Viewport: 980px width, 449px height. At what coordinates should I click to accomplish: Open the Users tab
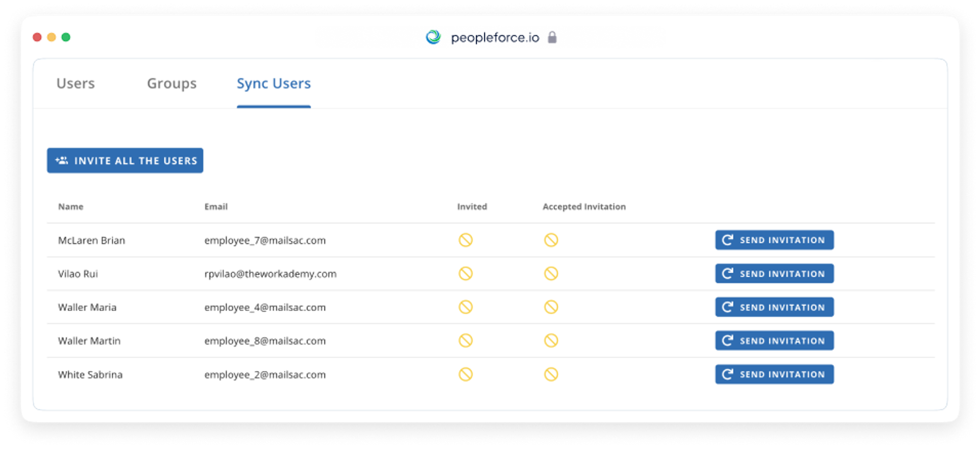[76, 83]
